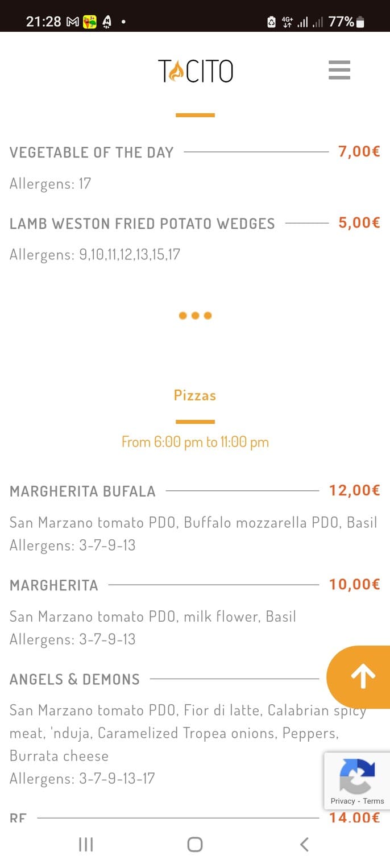Select the Margherita Bufala menu entry

pyautogui.click(x=82, y=490)
